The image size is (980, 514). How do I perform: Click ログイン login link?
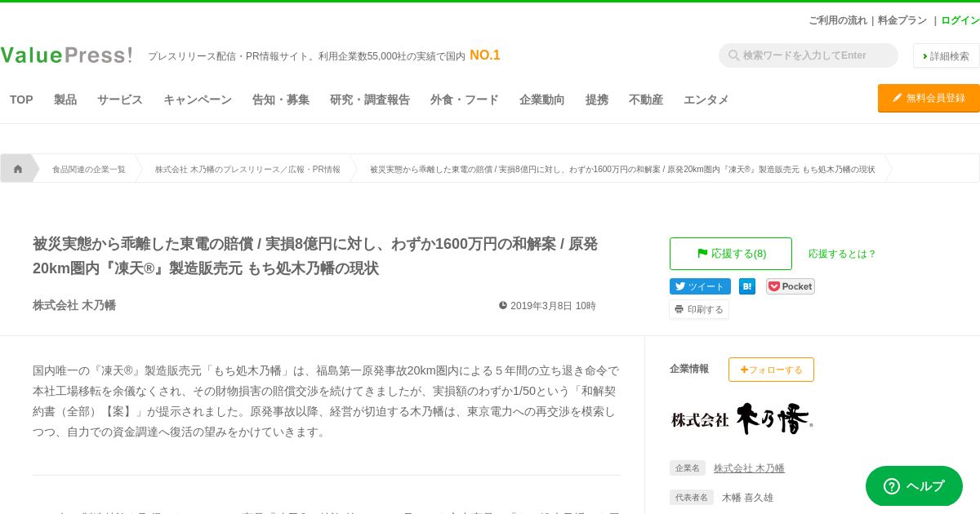pos(960,20)
